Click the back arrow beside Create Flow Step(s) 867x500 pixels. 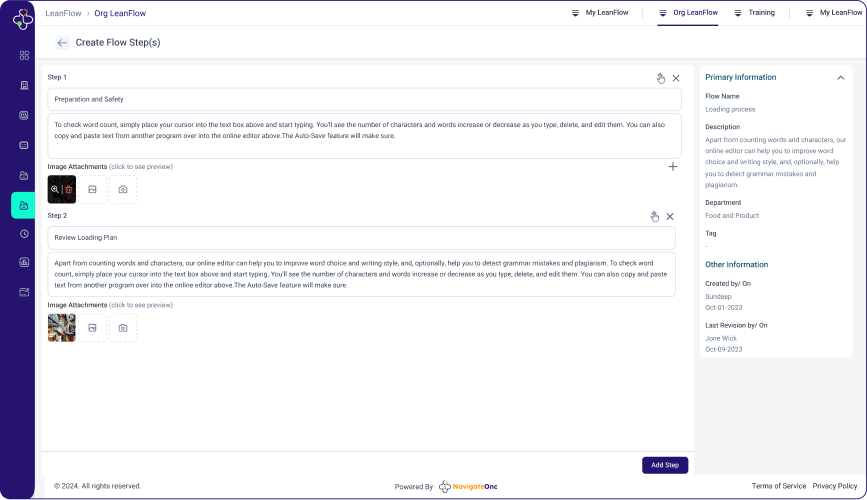coord(62,43)
